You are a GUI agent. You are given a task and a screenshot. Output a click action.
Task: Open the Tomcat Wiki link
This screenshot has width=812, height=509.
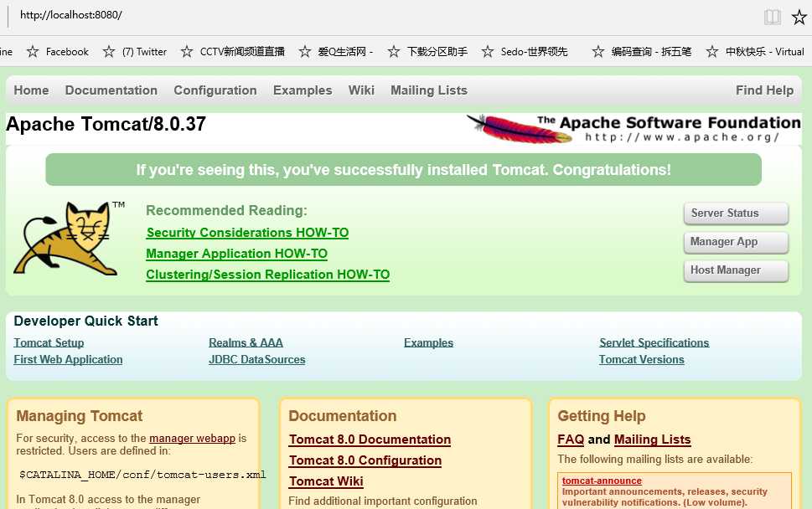(326, 481)
